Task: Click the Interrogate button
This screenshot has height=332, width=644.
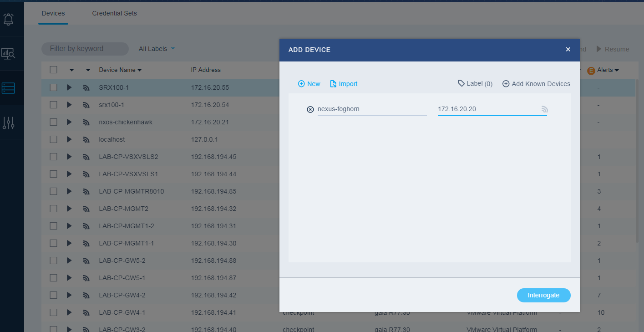Action: coord(543,295)
